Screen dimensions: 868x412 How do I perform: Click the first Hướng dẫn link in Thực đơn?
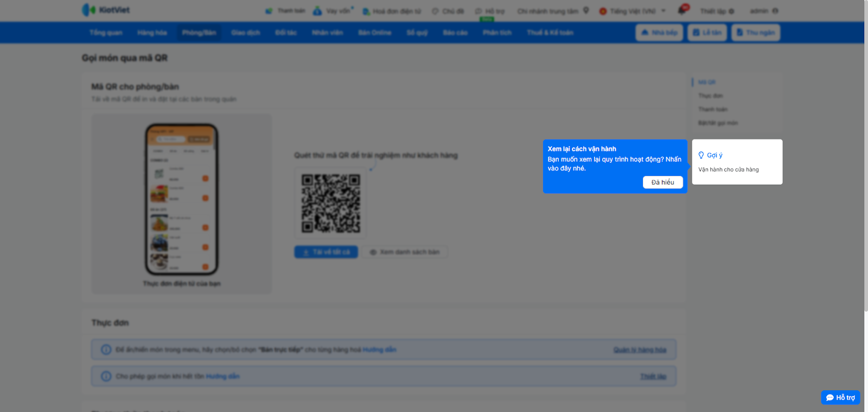coord(379,350)
